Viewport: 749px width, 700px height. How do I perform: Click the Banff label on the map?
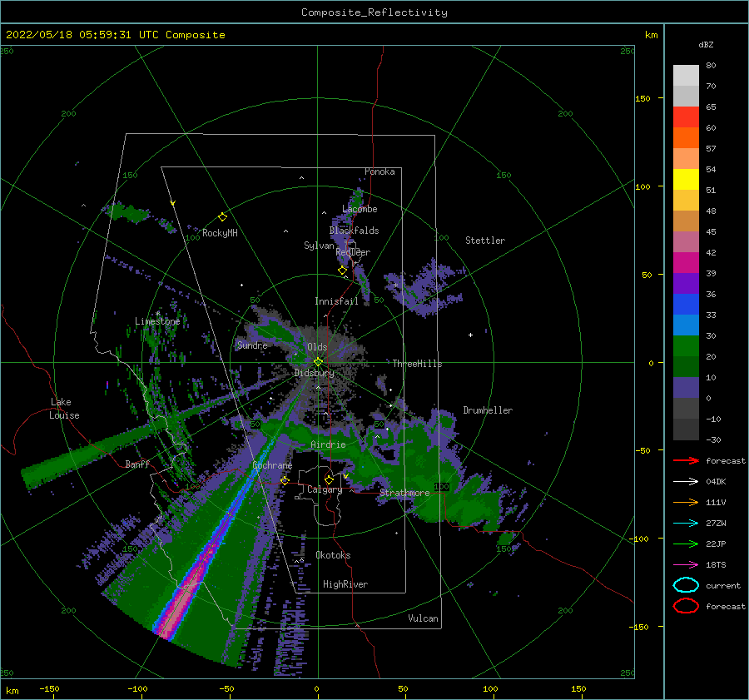click(137, 464)
